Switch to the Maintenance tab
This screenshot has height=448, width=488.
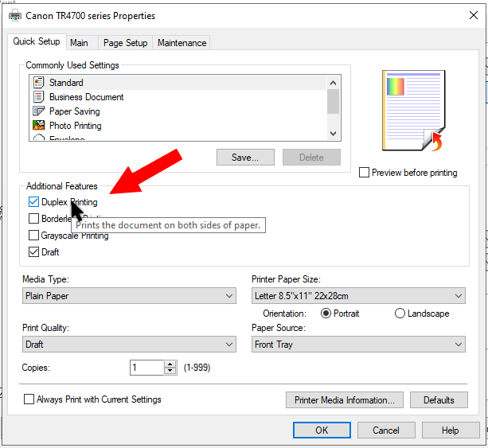point(182,43)
